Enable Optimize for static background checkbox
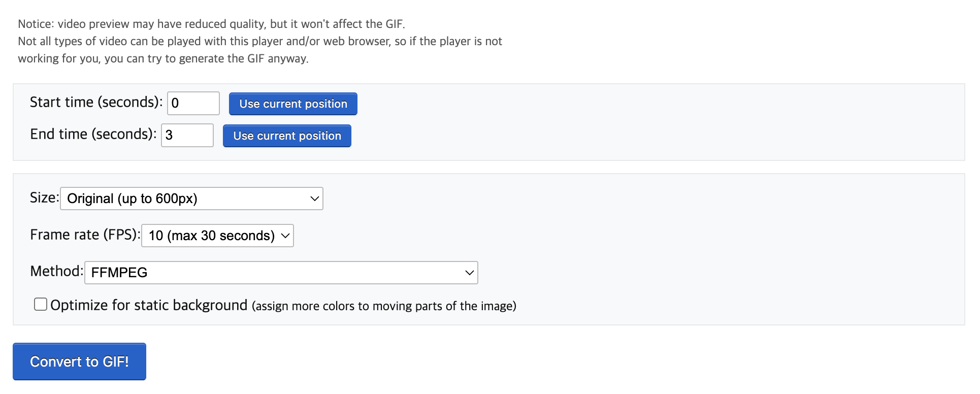 click(41, 305)
